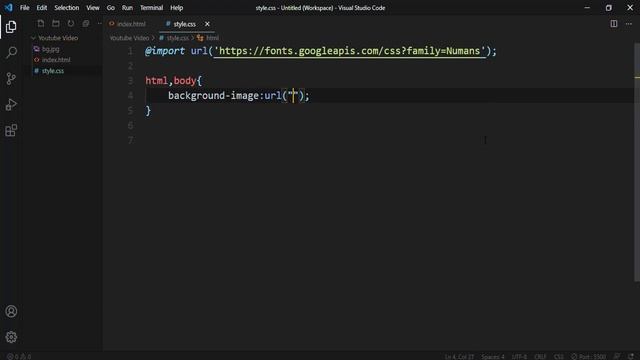Open Explorer more actions ellipsis

pyautogui.click(x=100, y=24)
